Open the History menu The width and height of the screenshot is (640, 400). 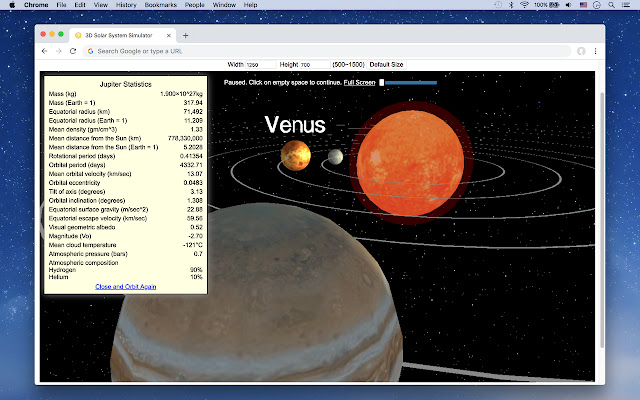(x=126, y=5)
